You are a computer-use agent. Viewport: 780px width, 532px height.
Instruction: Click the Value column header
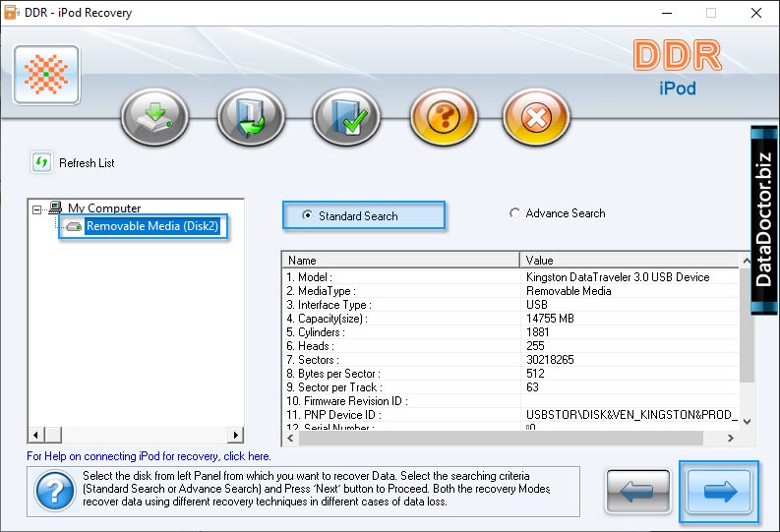[630, 260]
